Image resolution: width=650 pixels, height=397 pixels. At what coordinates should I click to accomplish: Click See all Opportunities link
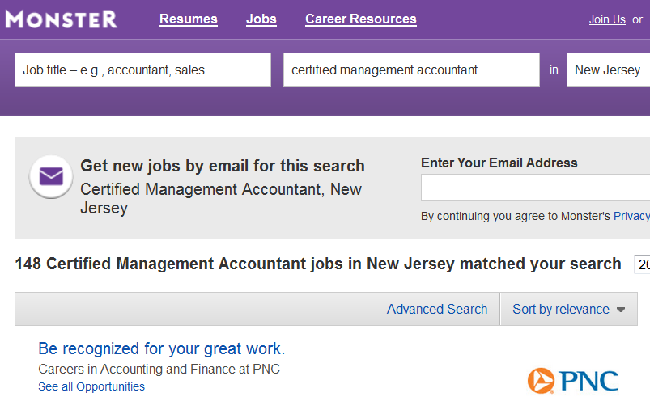[92, 387]
